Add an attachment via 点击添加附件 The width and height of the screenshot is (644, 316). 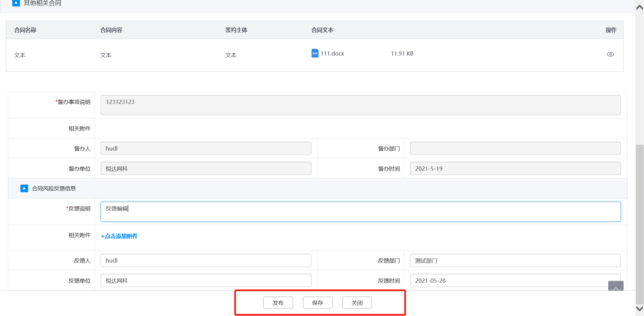[x=119, y=236]
